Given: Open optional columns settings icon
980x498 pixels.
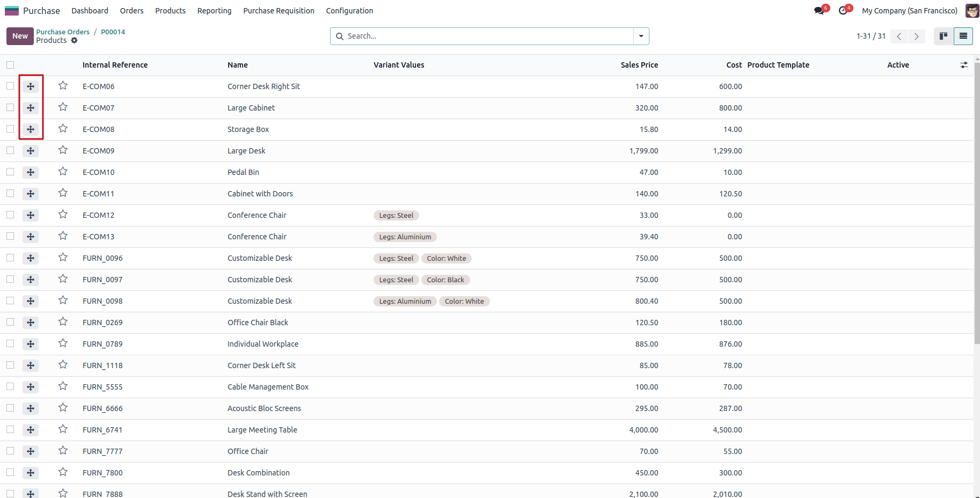Looking at the screenshot, I should pos(964,65).
